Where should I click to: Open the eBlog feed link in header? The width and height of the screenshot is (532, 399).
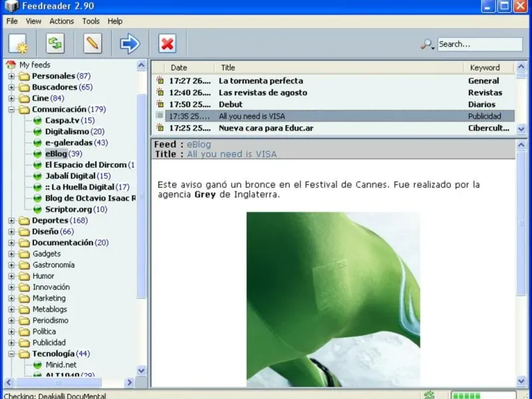click(199, 144)
